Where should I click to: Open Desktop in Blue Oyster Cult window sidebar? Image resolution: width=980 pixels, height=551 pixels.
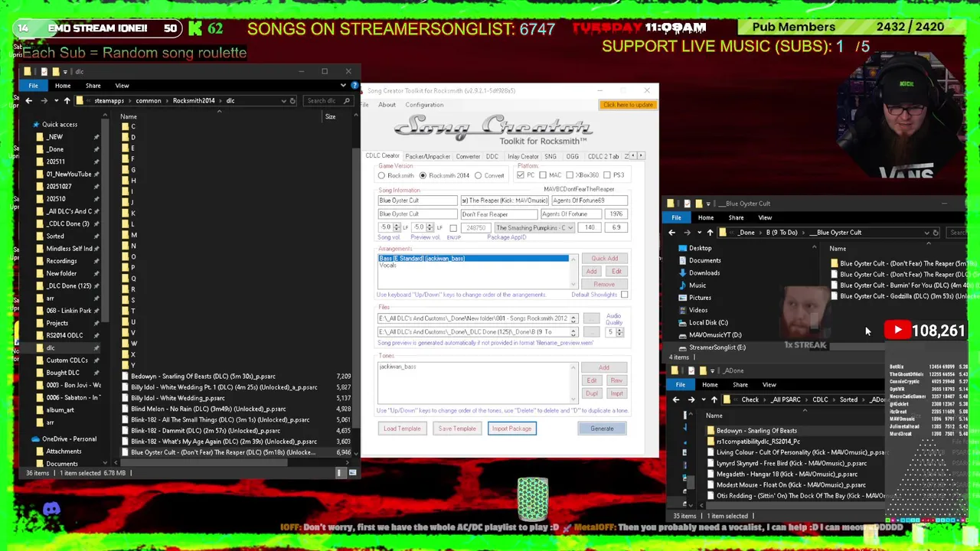point(694,249)
